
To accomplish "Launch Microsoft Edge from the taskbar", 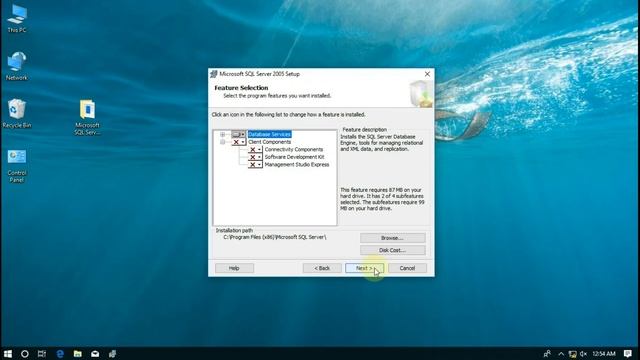I will click(x=60, y=354).
